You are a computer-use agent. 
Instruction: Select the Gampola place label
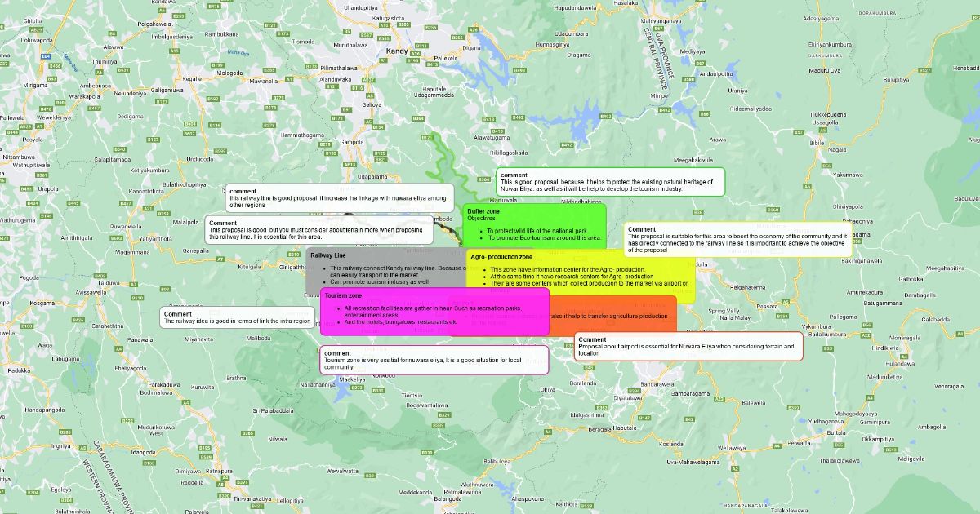pos(352,141)
